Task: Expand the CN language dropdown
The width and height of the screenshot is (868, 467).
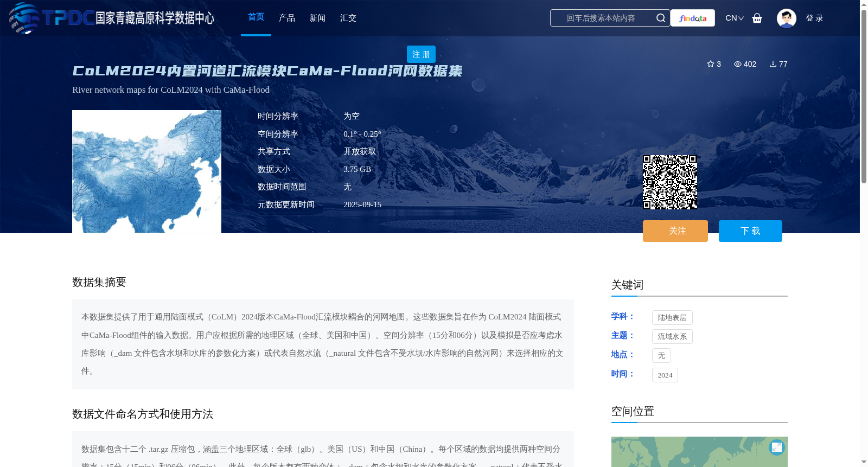Action: (735, 18)
